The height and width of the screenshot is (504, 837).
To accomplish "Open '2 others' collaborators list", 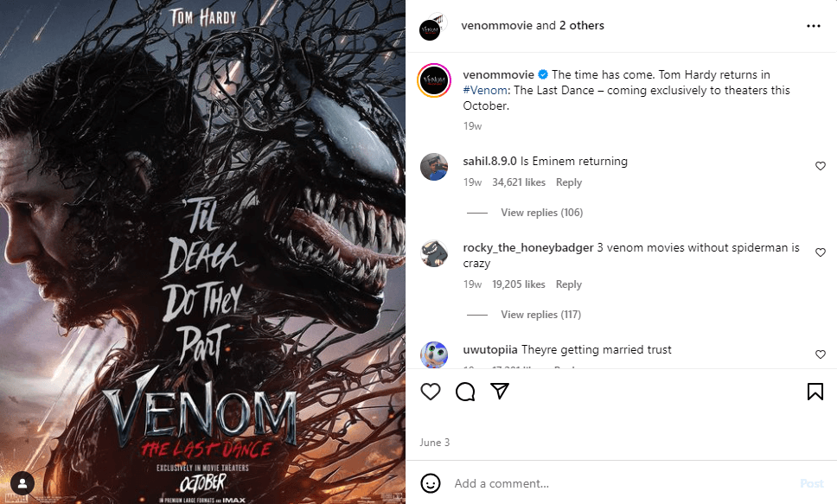I will 581,26.
